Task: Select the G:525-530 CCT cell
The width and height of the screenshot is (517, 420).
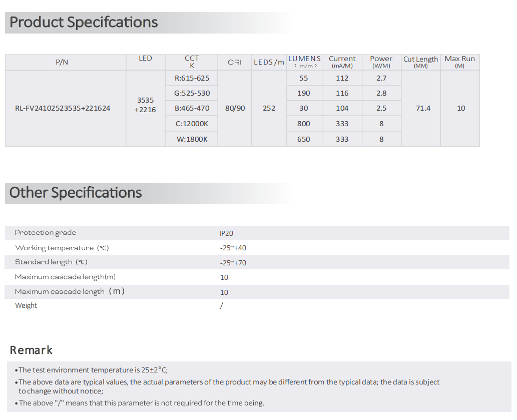Action: pos(192,93)
